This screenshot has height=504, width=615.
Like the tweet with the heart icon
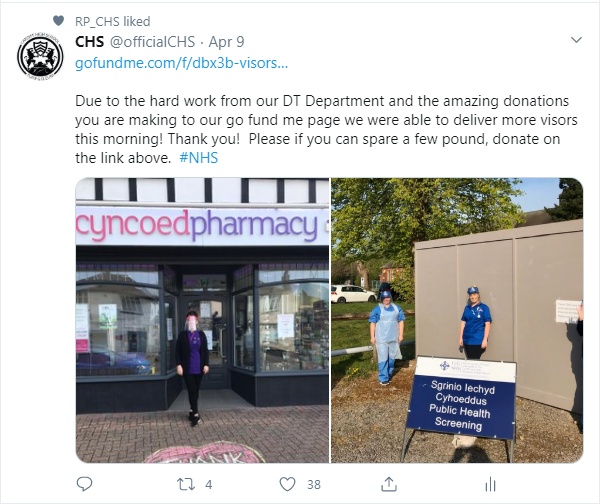coord(287,484)
